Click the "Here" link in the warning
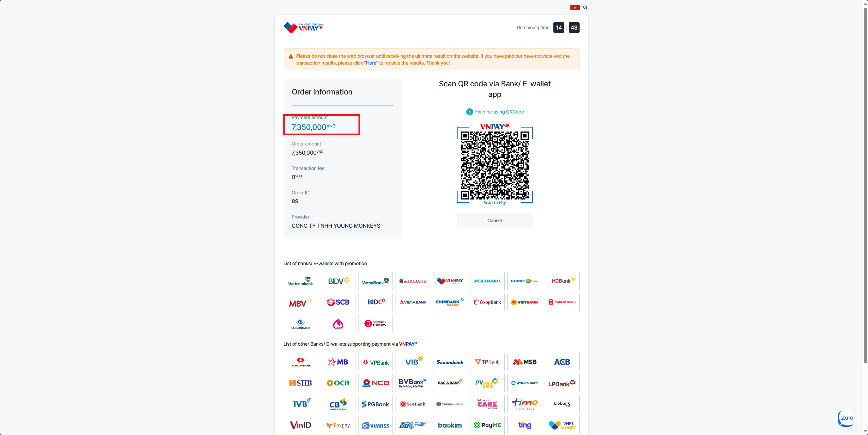868x435 pixels. (371, 63)
